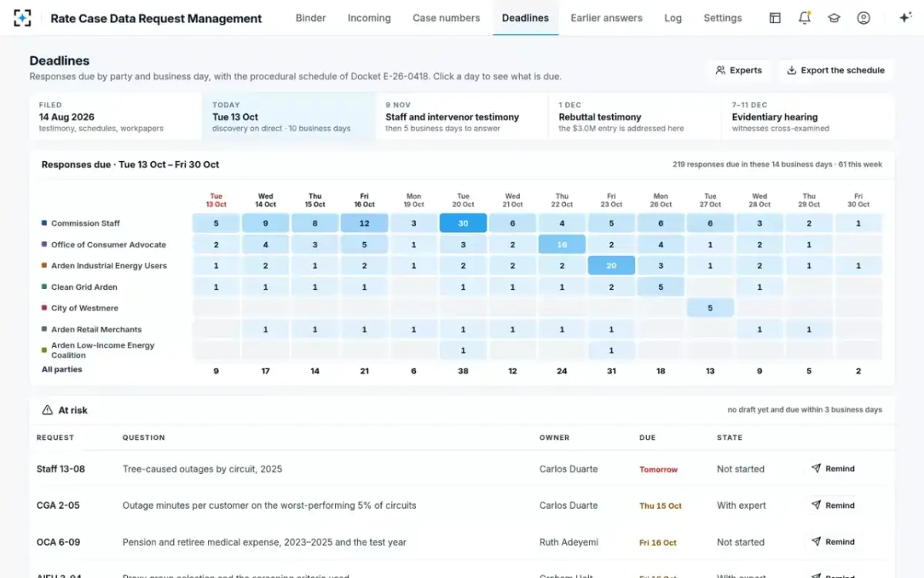Open request OCA 6-09
This screenshot has width=924, height=578.
click(58, 542)
